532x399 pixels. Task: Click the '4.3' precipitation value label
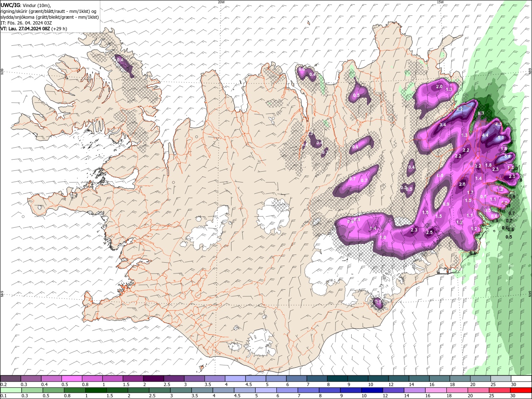click(x=499, y=124)
